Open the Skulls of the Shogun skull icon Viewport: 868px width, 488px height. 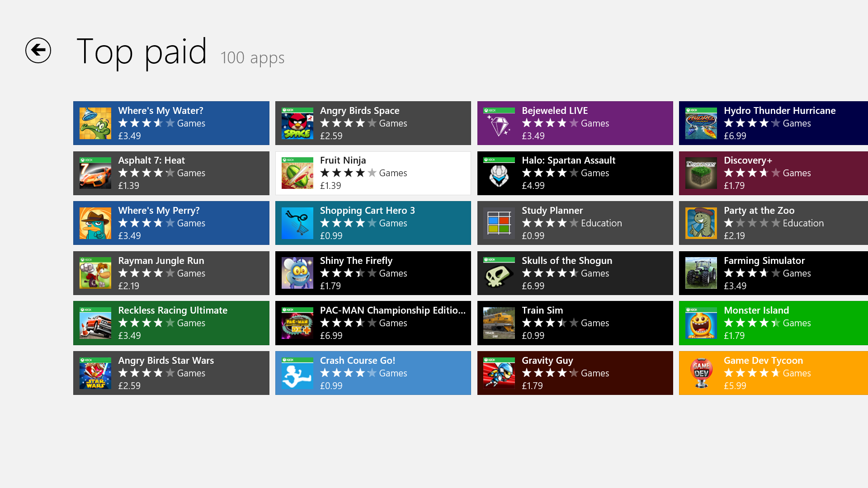pyautogui.click(x=499, y=273)
